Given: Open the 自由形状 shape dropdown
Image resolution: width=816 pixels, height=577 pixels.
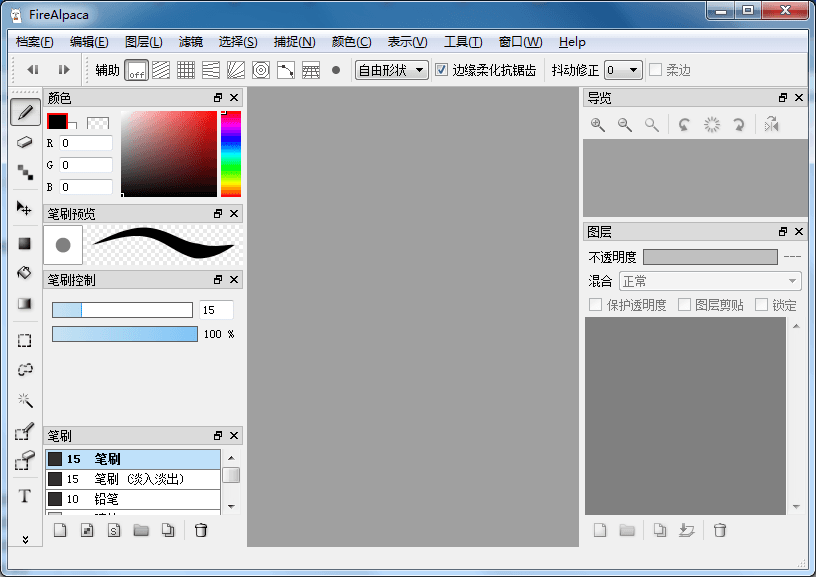Looking at the screenshot, I should click(392, 70).
